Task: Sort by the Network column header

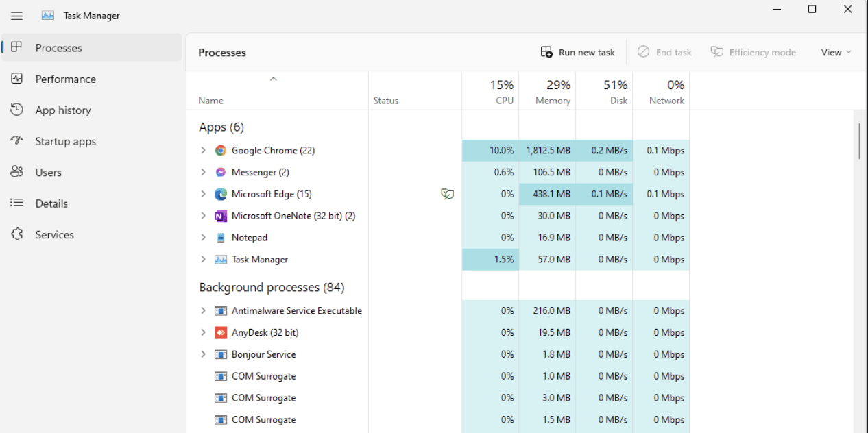Action: coord(661,92)
